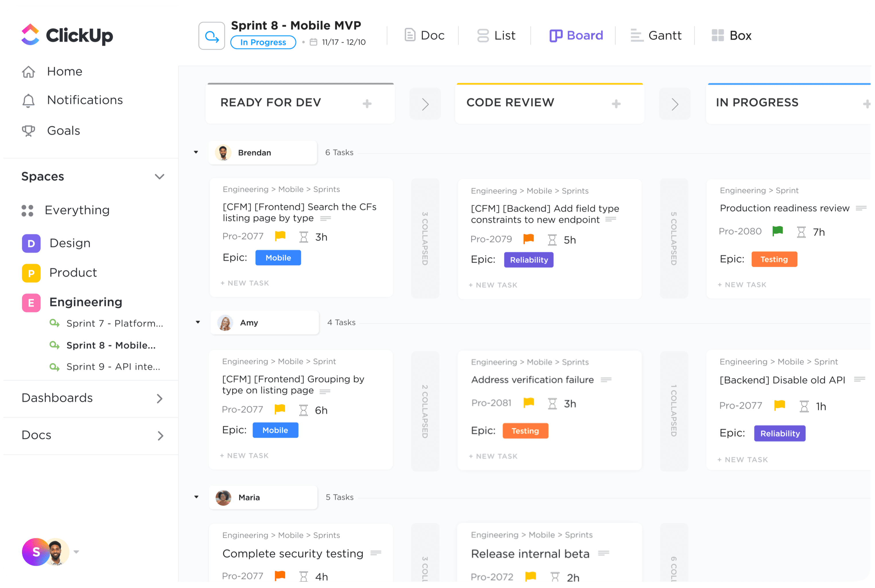Collapse Brendan's task group with the triangle

click(196, 152)
